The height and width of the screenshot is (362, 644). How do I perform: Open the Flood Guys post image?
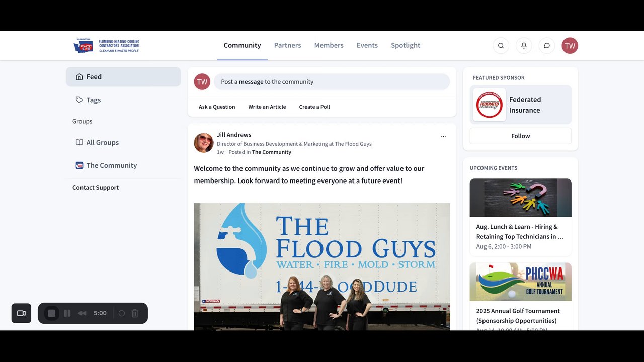click(x=322, y=266)
